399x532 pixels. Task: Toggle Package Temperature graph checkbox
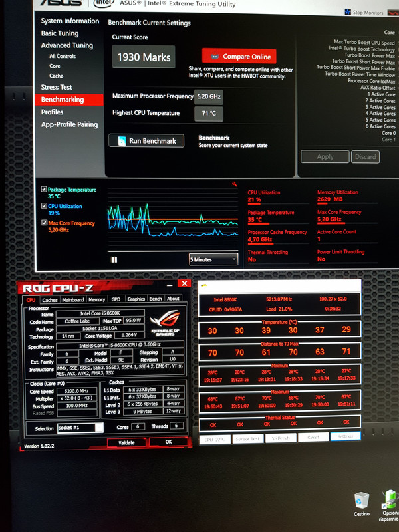[x=44, y=189]
